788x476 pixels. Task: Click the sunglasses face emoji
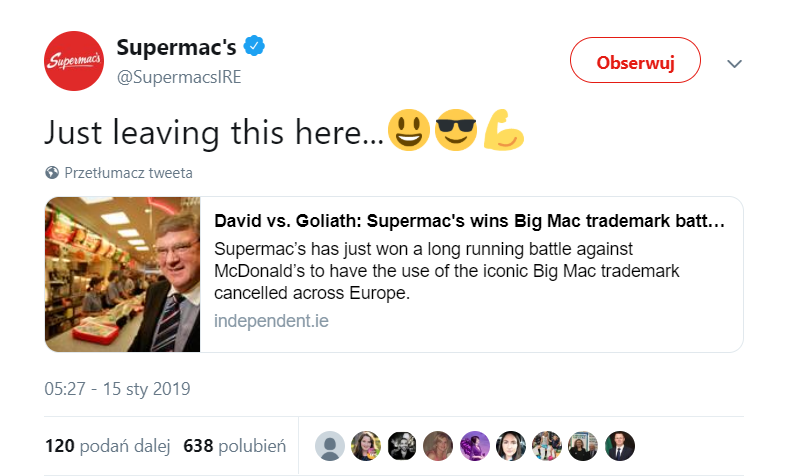pos(456,131)
